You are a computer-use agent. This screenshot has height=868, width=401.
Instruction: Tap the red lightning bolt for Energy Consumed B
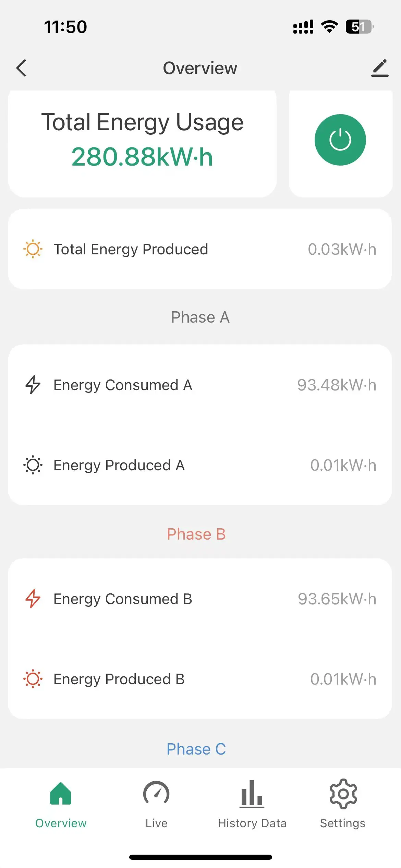tap(33, 599)
